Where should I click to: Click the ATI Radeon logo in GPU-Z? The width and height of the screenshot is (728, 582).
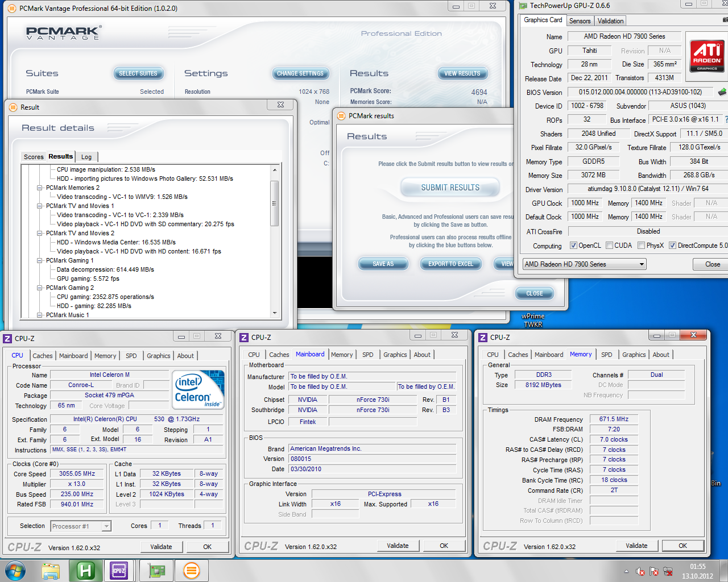coord(707,56)
